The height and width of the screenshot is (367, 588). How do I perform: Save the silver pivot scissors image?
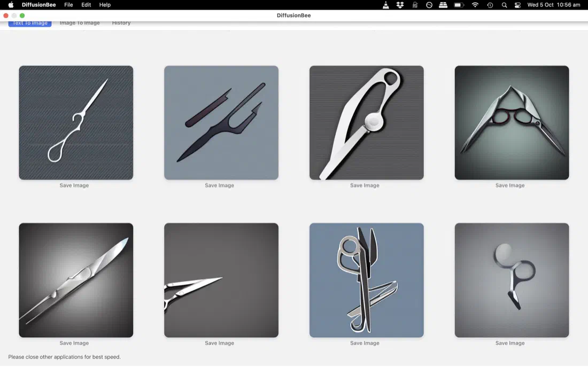(x=365, y=185)
